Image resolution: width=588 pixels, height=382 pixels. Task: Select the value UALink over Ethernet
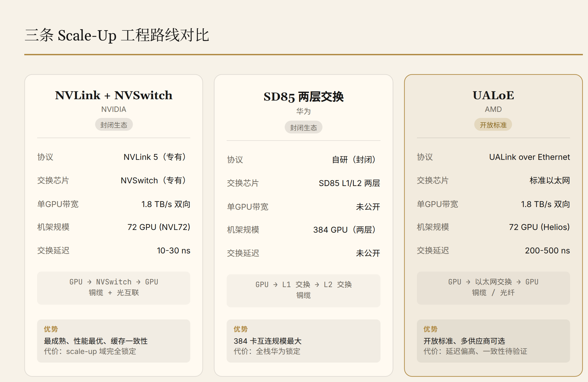pyautogui.click(x=529, y=157)
